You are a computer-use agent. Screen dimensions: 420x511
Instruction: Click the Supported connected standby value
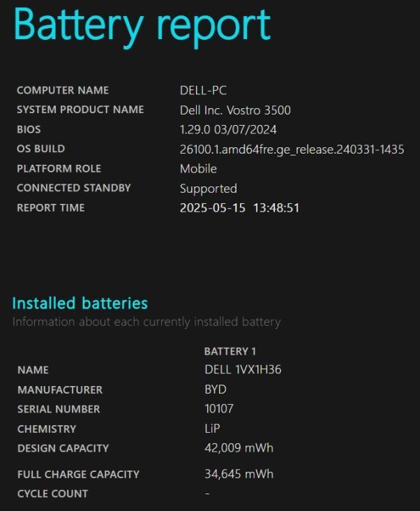coord(208,188)
